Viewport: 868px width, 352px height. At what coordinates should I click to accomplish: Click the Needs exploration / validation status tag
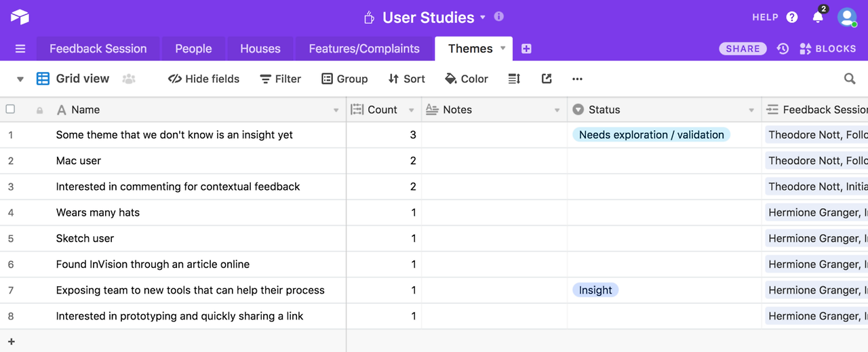652,135
